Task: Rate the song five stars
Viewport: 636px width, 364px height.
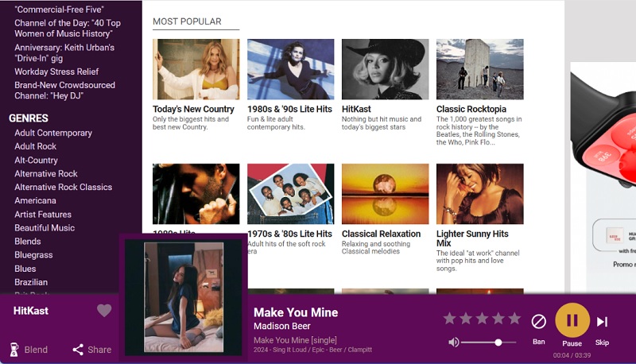Action: tap(514, 318)
